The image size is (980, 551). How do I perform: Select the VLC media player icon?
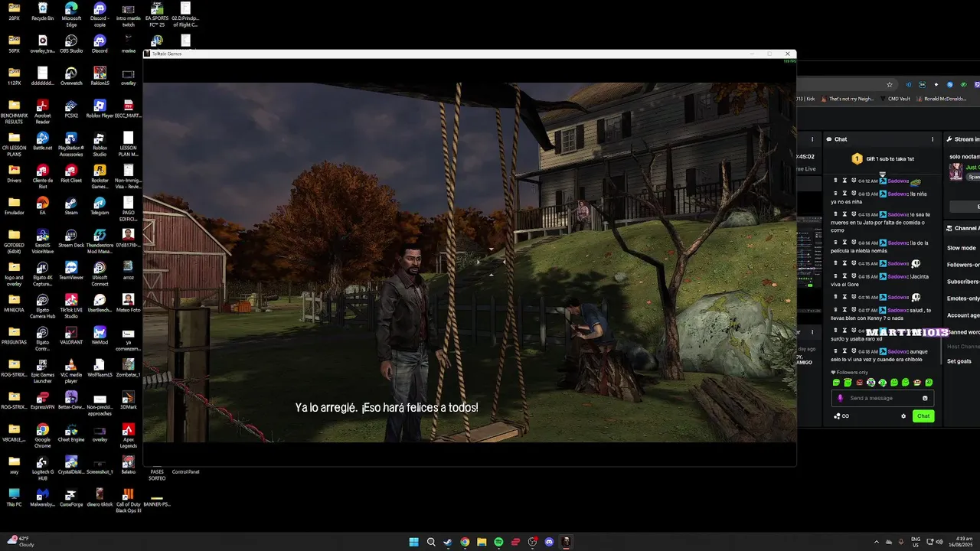[71, 370]
